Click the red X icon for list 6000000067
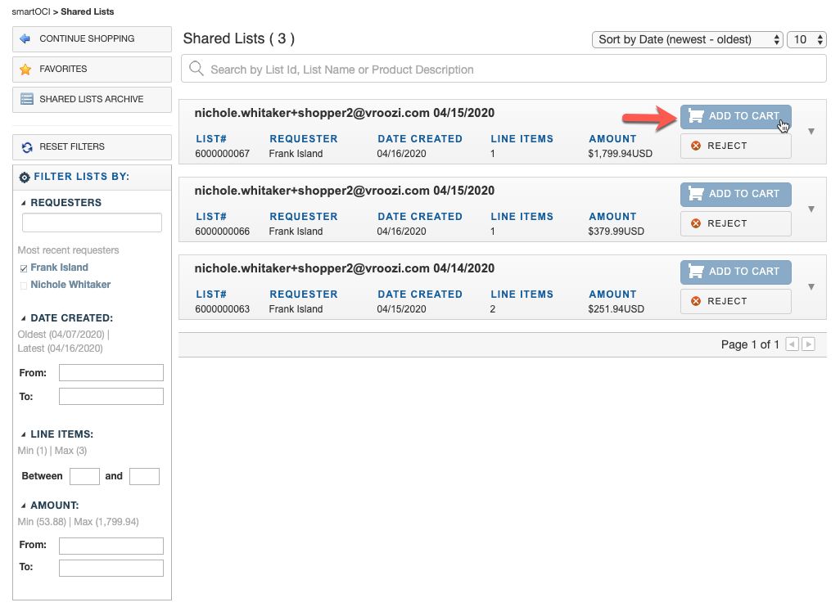 [695, 146]
